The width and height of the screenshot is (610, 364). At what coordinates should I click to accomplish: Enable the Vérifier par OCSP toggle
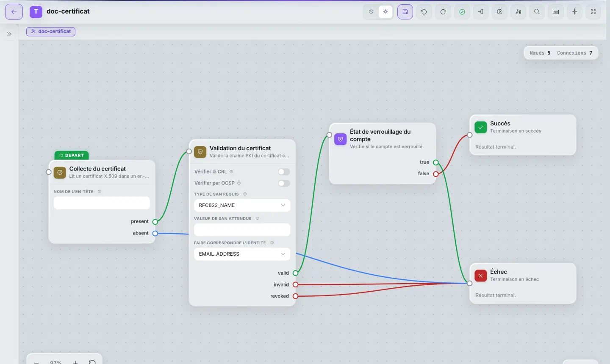pyautogui.click(x=284, y=183)
